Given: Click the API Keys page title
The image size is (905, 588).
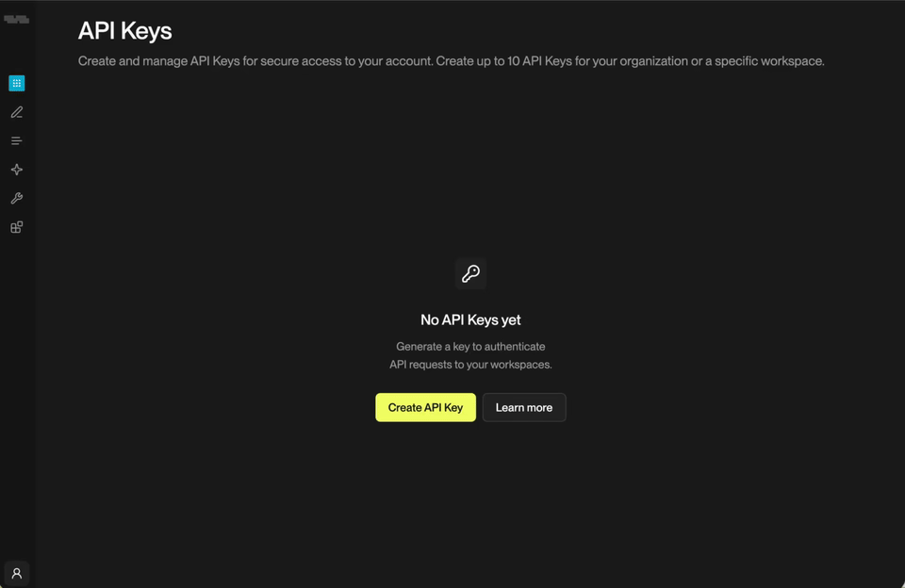Looking at the screenshot, I should point(124,31).
